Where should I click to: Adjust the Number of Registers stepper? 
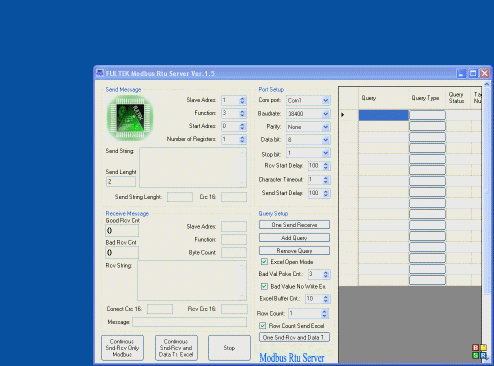point(242,139)
